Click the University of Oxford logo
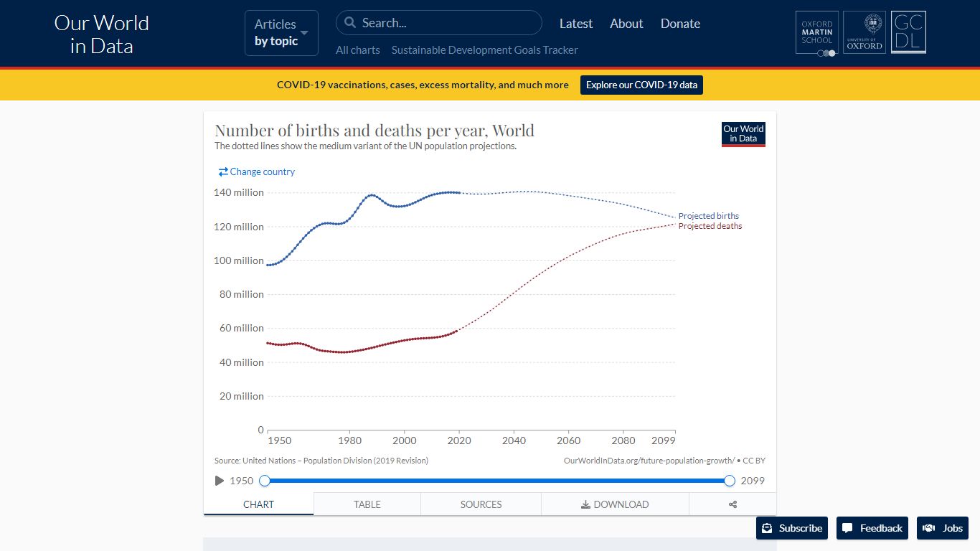 click(864, 32)
